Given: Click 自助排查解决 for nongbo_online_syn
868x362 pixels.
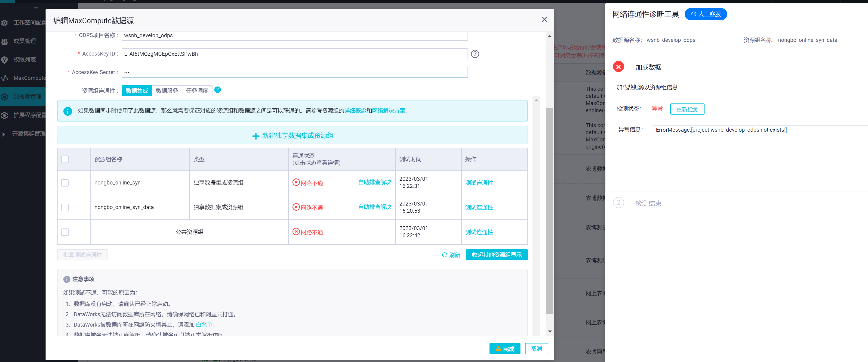Looking at the screenshot, I should tap(375, 182).
